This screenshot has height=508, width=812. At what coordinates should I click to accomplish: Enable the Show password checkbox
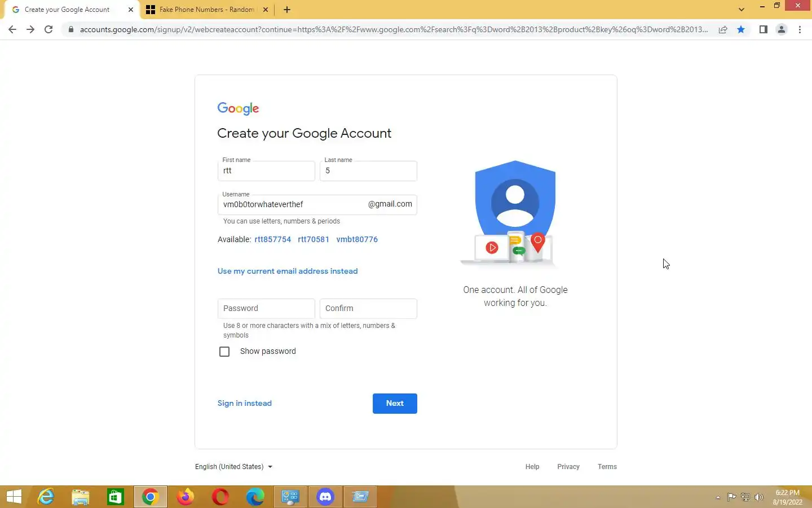click(x=224, y=352)
